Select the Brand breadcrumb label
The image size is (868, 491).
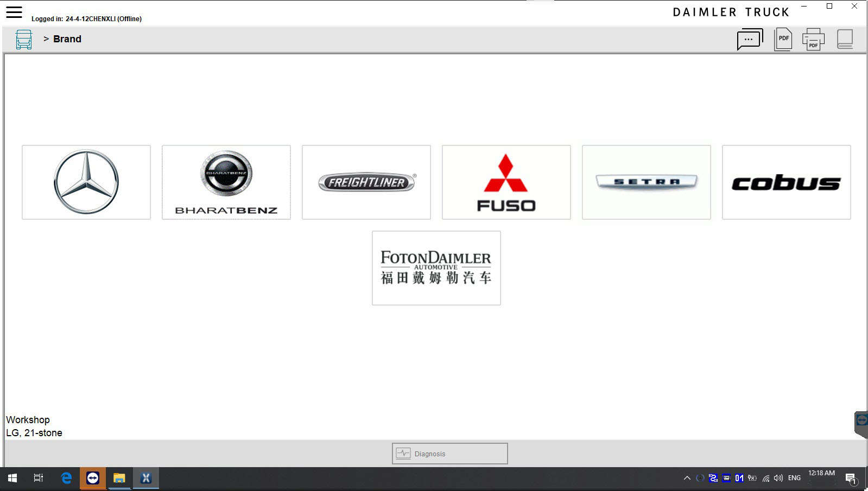(67, 39)
